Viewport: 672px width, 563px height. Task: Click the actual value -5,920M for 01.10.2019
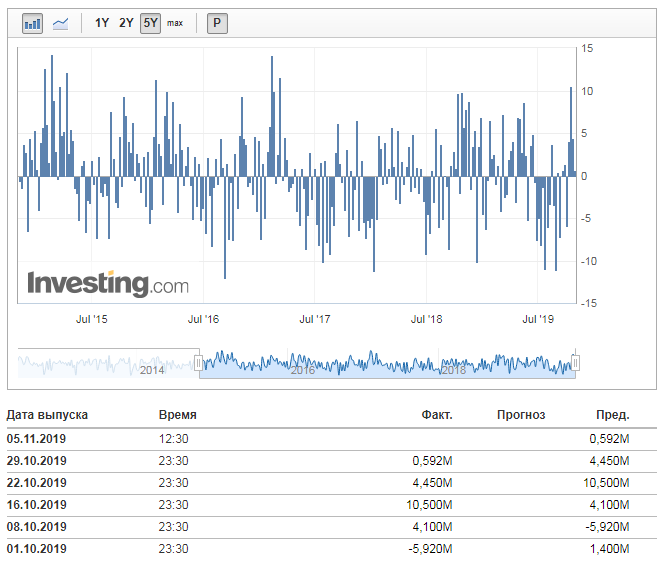click(430, 549)
